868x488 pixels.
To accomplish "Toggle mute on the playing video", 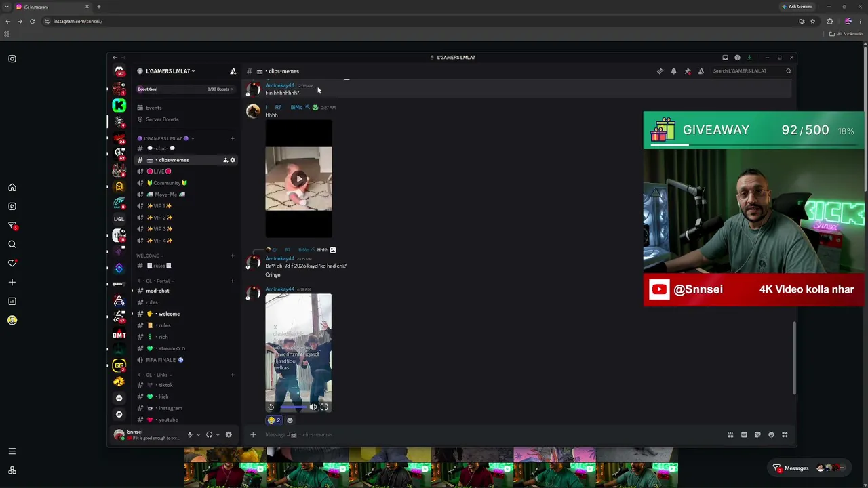I will (x=313, y=407).
